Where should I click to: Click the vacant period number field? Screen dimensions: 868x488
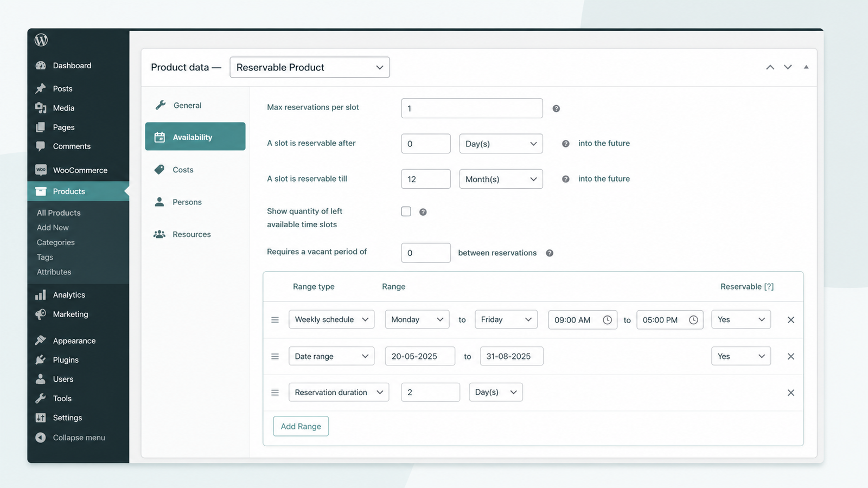click(426, 253)
